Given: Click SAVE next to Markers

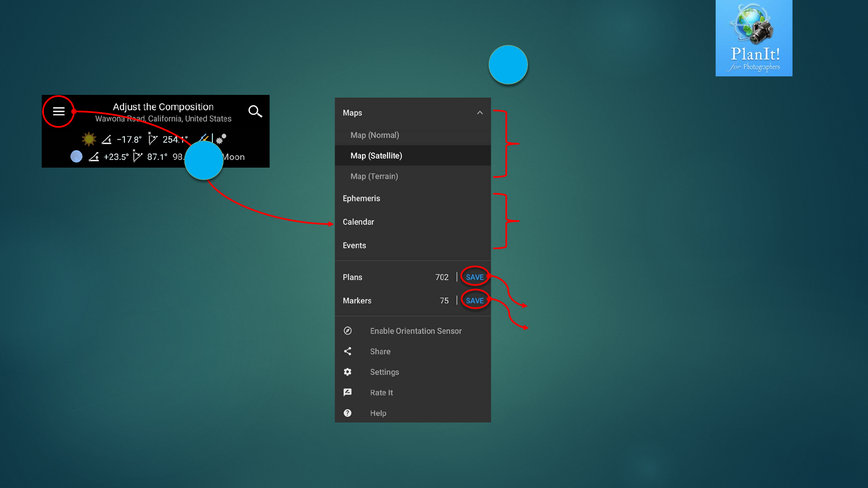Looking at the screenshot, I should pos(475,300).
